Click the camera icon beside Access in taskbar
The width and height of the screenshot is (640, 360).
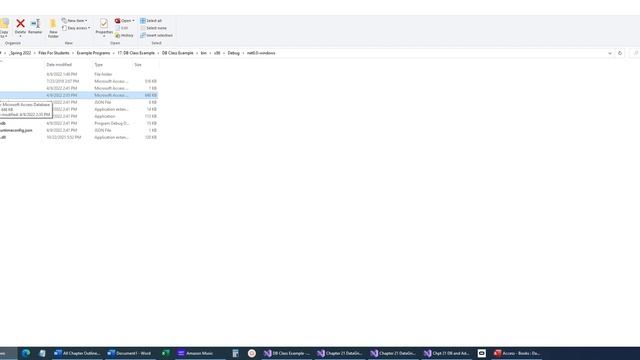pyautogui.click(x=482, y=353)
